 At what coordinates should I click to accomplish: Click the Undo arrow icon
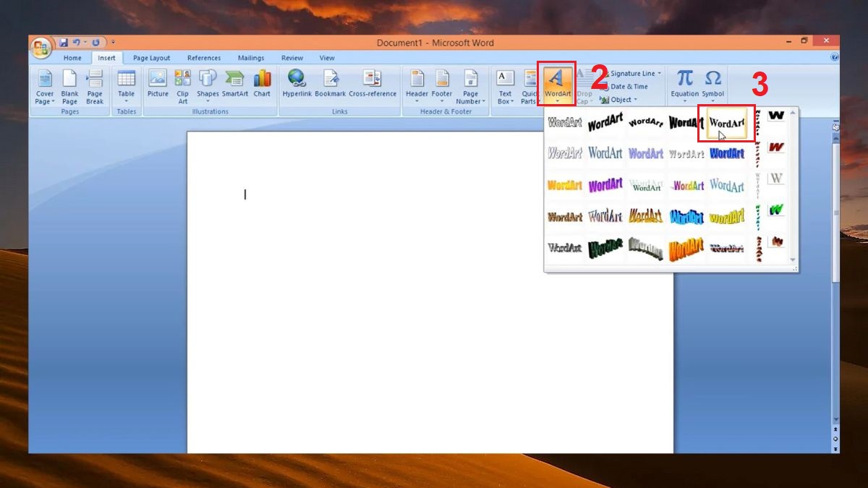[x=77, y=43]
